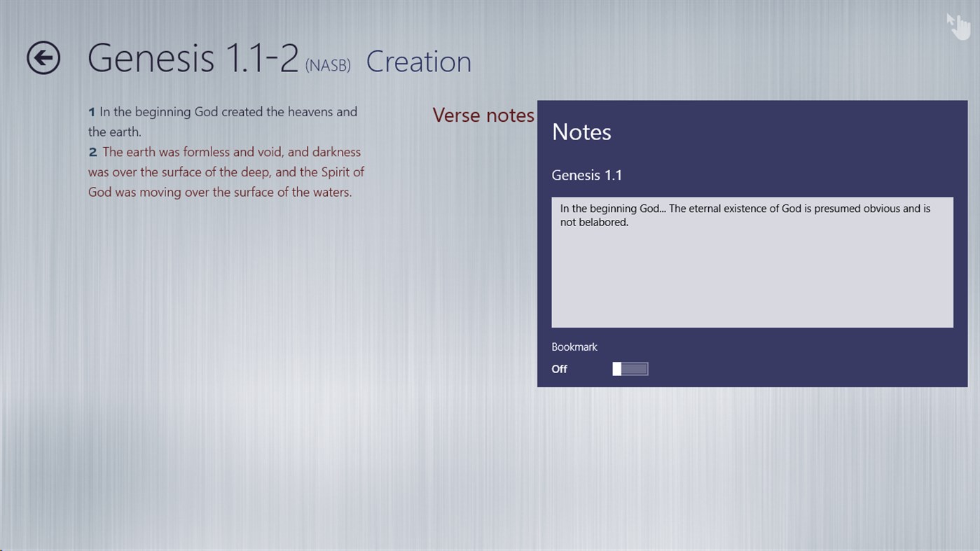
Task: Open the Verse notes heading
Action: click(x=483, y=115)
